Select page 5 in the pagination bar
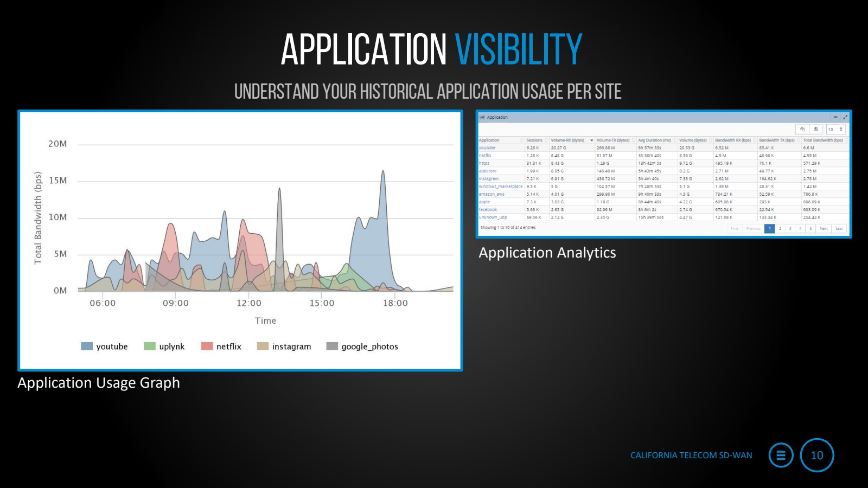 pyautogui.click(x=810, y=228)
